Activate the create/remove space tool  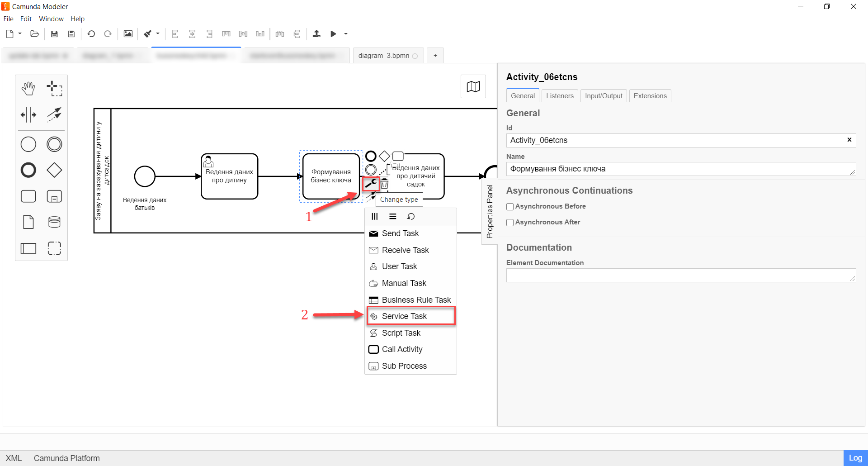point(28,114)
